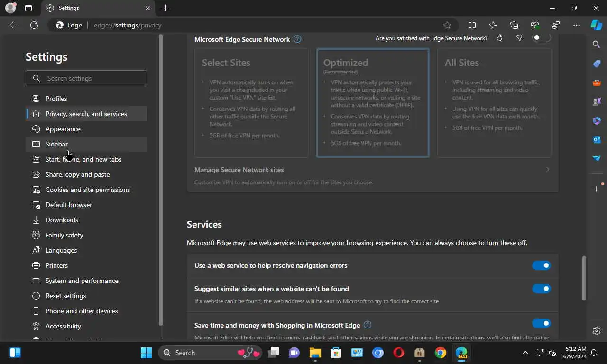Open the Shopping tag in sidebar

pyautogui.click(x=597, y=64)
